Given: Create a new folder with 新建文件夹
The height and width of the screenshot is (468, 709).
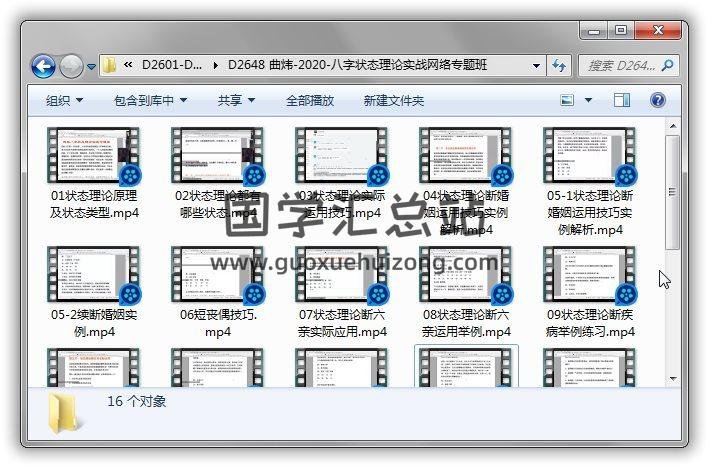Looking at the screenshot, I should tap(394, 100).
